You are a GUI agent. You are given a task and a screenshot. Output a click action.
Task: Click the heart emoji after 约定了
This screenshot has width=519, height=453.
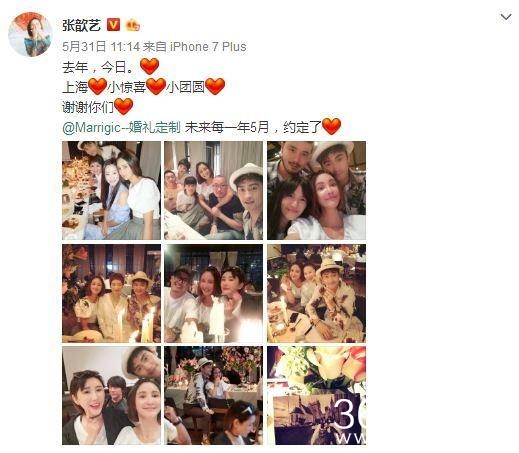click(331, 127)
